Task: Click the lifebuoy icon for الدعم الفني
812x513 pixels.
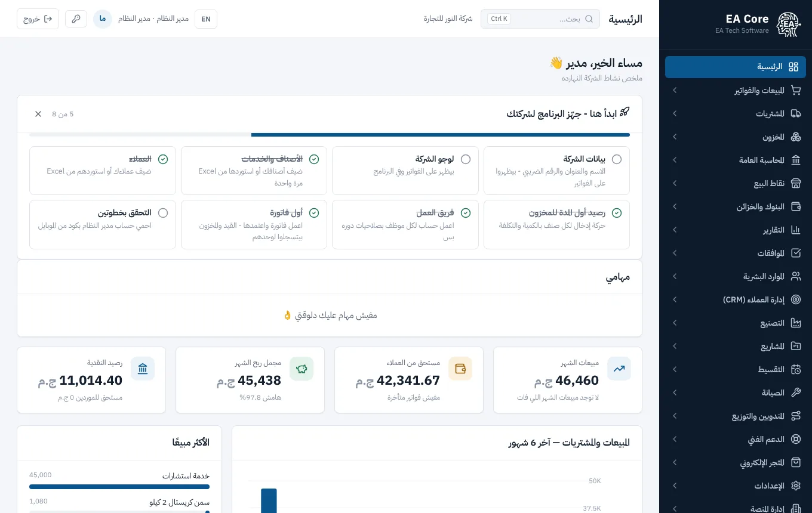Action: pos(795,440)
